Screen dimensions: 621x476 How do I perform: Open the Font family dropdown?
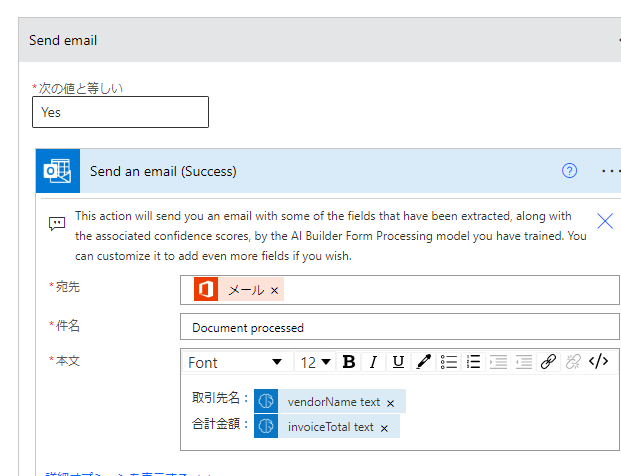[x=236, y=362]
